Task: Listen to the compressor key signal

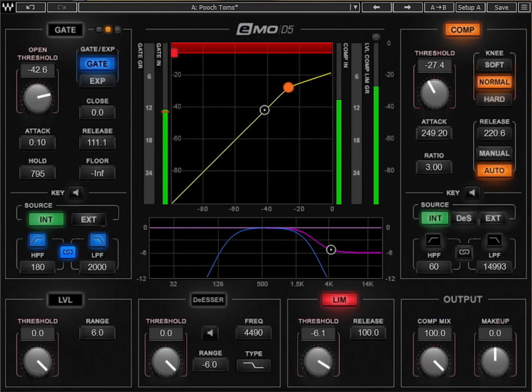Action: (472, 192)
